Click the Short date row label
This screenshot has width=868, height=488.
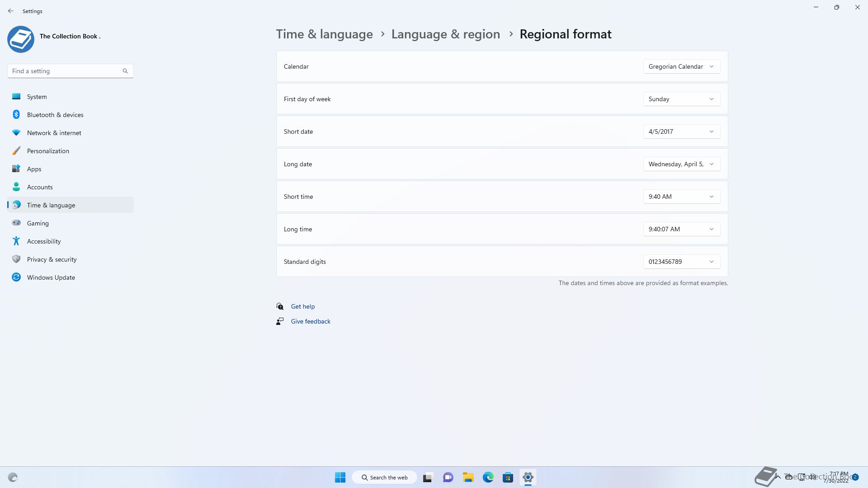click(x=298, y=131)
